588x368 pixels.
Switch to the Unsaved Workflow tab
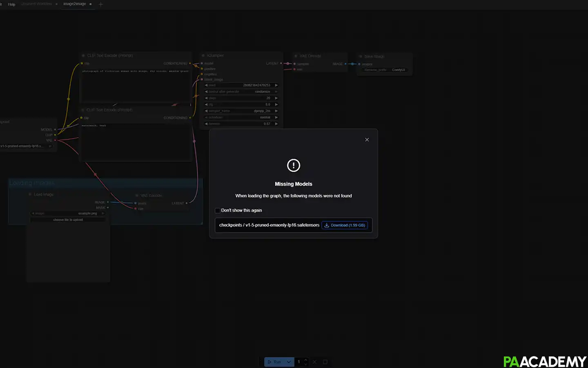click(x=37, y=4)
